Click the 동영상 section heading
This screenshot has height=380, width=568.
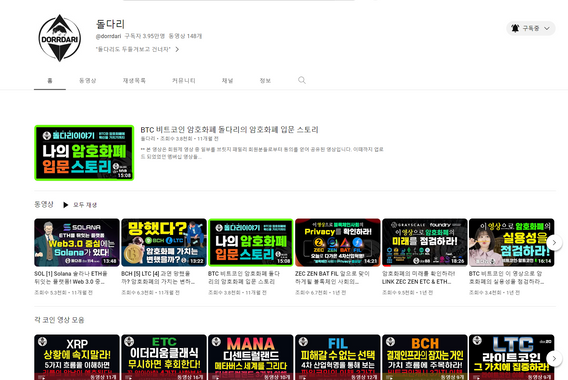point(44,204)
